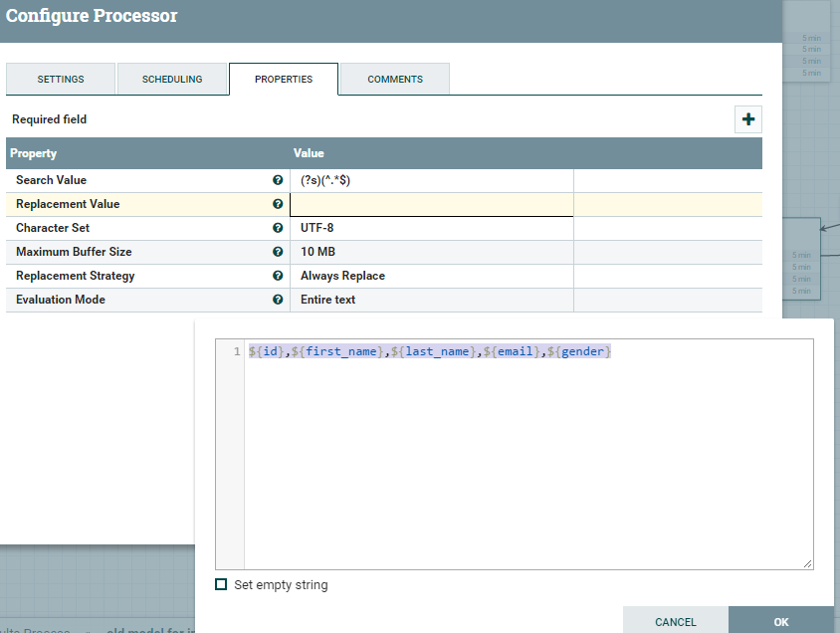
Task: Click the Search Value property name
Action: (x=51, y=180)
